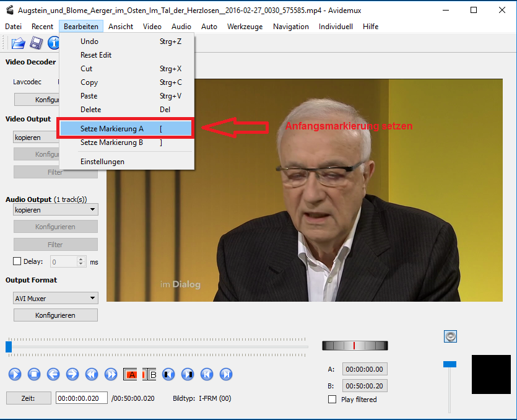Toggle the Play filtered checkbox
This screenshot has width=517, height=420.
[x=332, y=400]
